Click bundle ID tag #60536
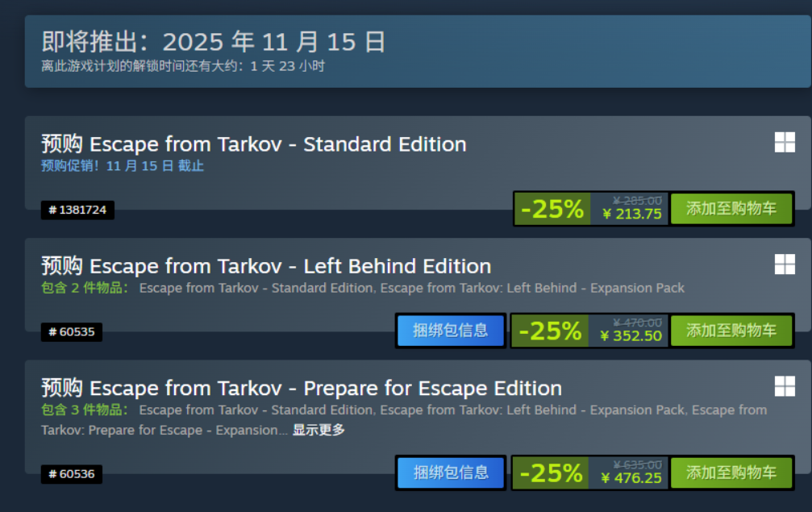812x512 pixels. 72,474
